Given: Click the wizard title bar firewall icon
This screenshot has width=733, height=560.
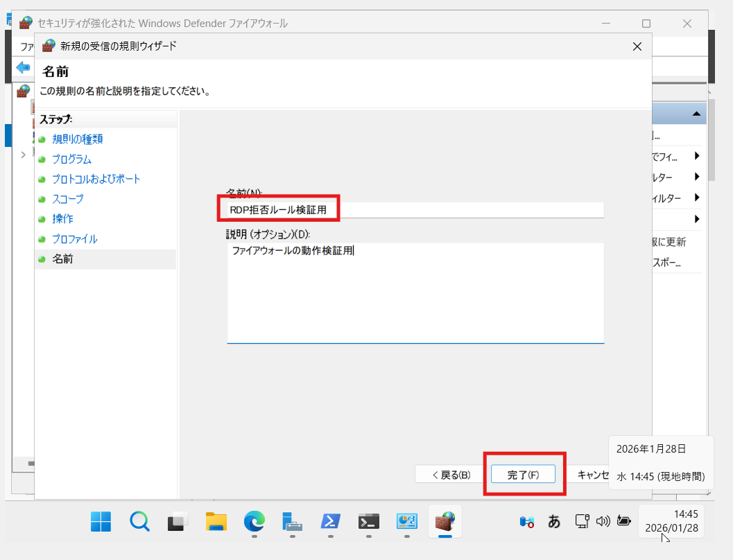Looking at the screenshot, I should click(x=49, y=46).
